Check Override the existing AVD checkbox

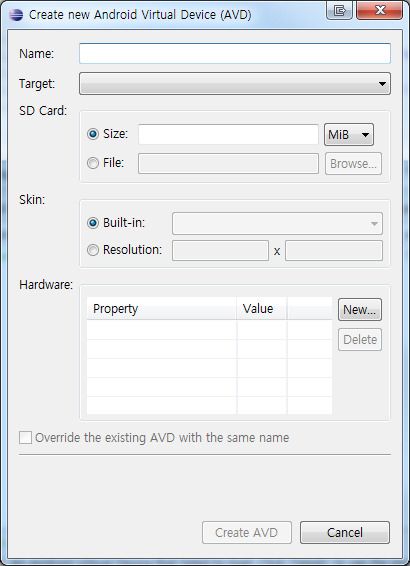[25, 437]
